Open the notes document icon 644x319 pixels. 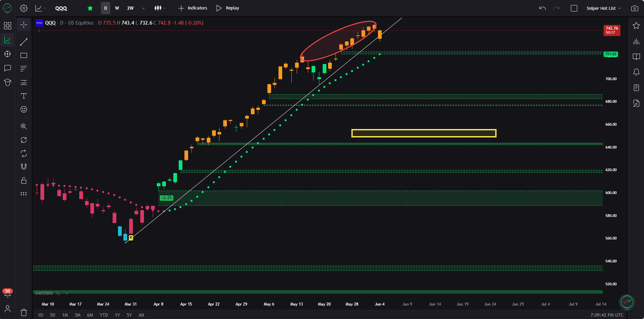(636, 87)
